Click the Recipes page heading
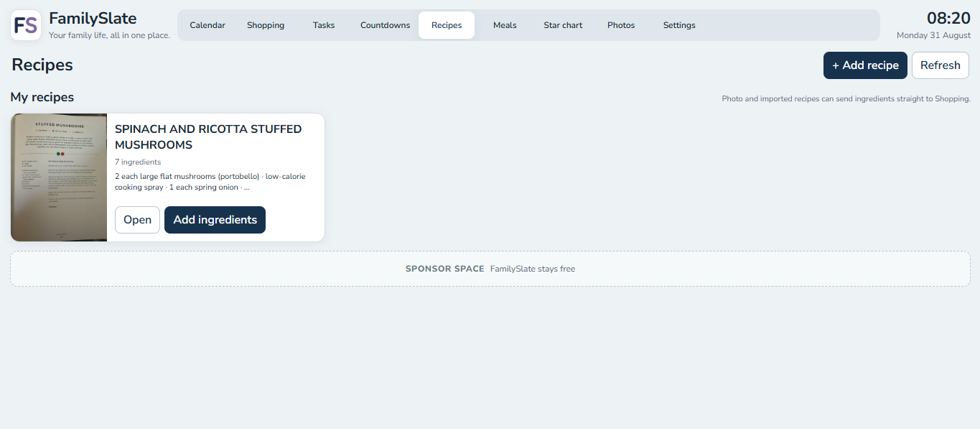This screenshot has height=429, width=980. coord(42,65)
